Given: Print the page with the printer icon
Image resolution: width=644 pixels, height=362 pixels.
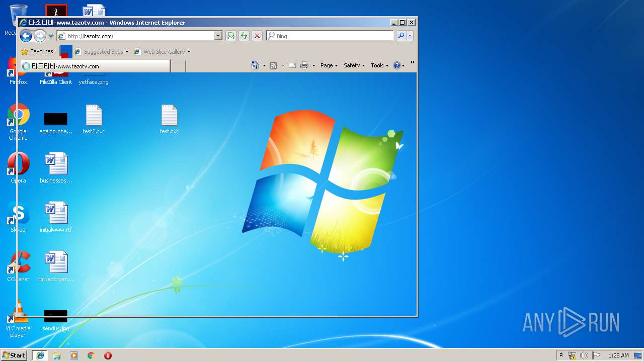Looking at the screenshot, I should click(304, 65).
